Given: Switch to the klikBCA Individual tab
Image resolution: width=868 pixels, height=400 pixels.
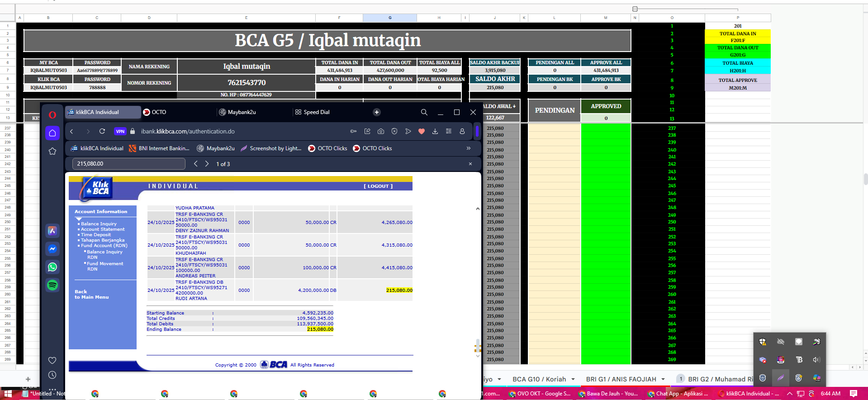Looking at the screenshot, I should click(x=103, y=112).
